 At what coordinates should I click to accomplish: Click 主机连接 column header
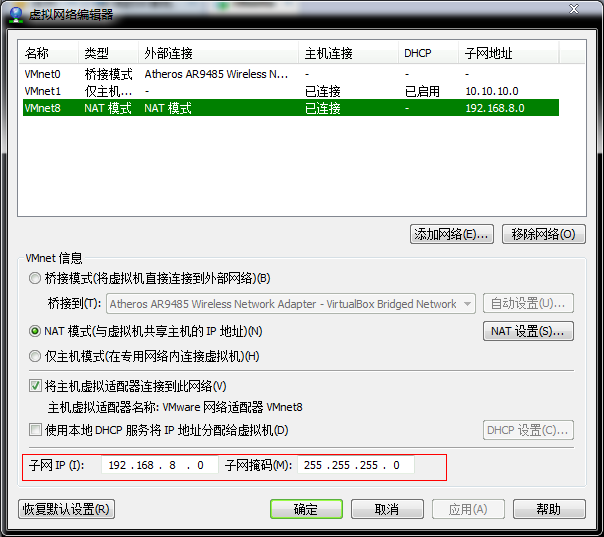click(348, 53)
